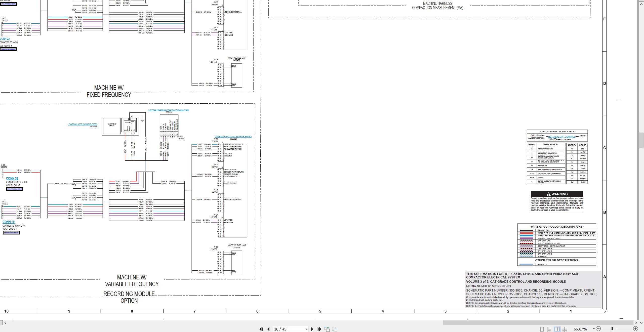Click the MEDIA NUMBER: M0129105-03 text

click(488, 286)
